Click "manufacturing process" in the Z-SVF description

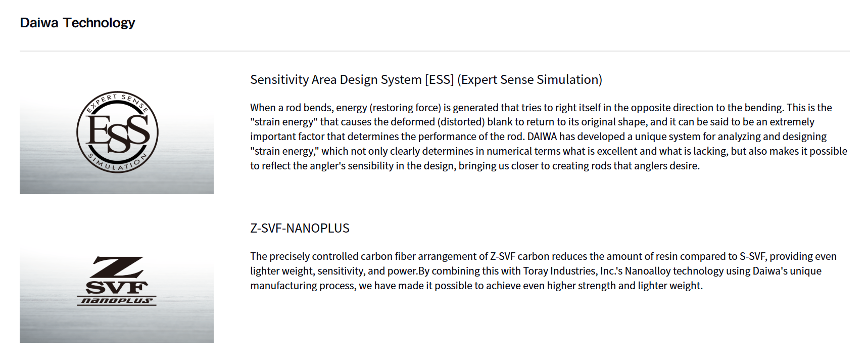pos(303,286)
